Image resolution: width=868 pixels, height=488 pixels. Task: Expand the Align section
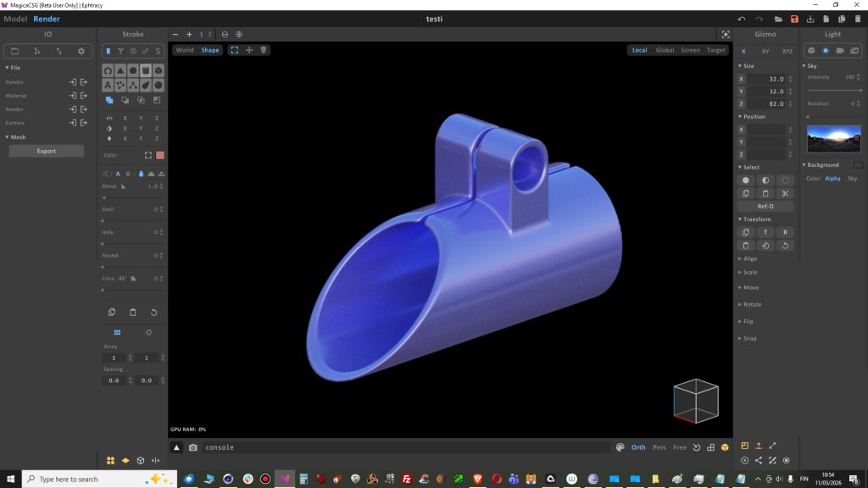tap(749, 258)
